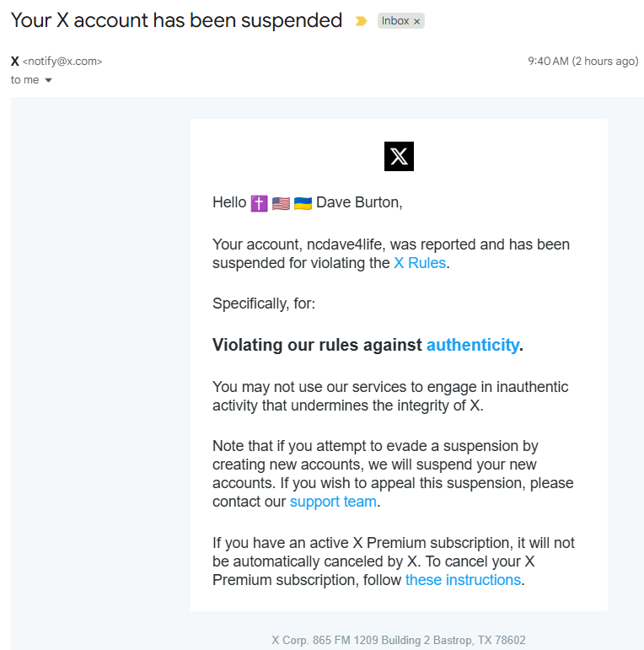
Task: Click the black X logo in email
Action: tap(399, 156)
